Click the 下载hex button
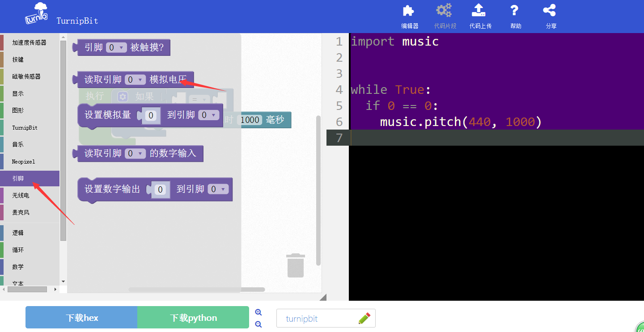 (81, 318)
